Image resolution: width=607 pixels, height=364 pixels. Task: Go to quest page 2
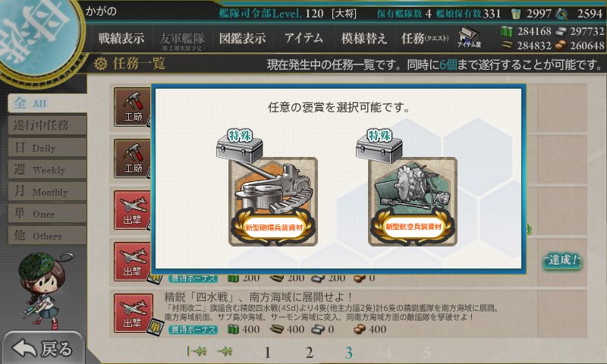(x=309, y=353)
